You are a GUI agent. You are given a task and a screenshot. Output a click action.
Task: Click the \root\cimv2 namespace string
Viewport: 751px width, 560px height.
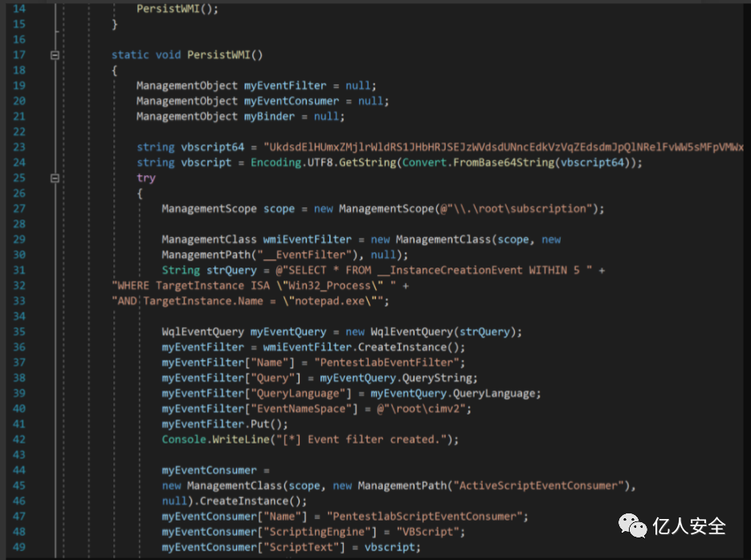click(x=421, y=409)
